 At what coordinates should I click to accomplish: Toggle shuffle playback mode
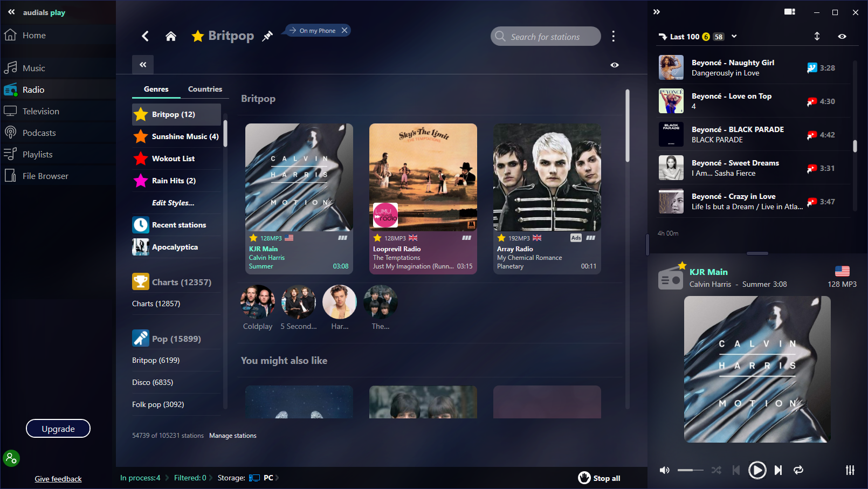click(716, 470)
